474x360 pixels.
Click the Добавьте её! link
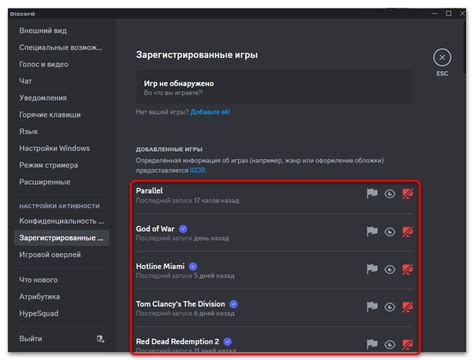click(210, 112)
